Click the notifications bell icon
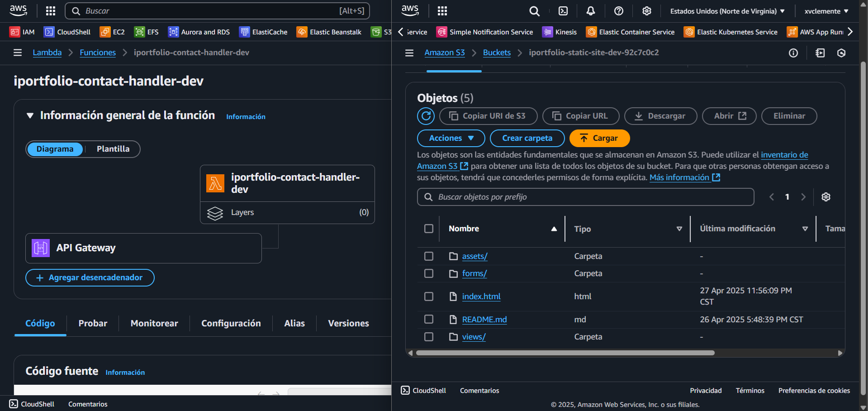868x411 pixels. pyautogui.click(x=590, y=11)
